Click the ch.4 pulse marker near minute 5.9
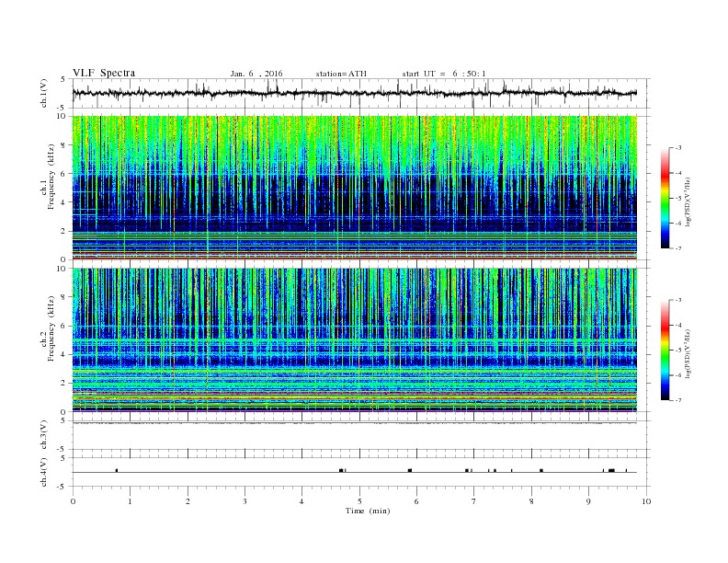Image resolution: width=728 pixels, height=563 pixels. [410, 470]
